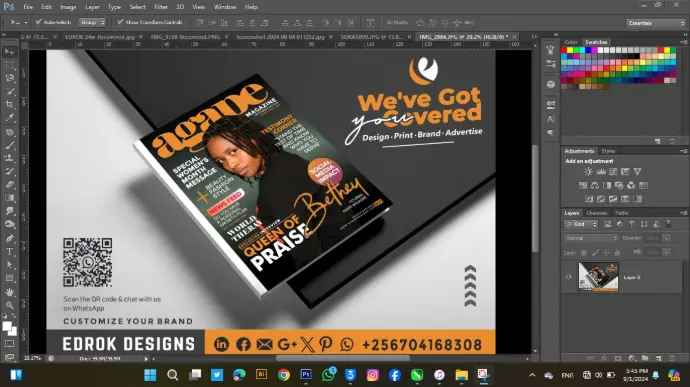This screenshot has width=690, height=387.
Task: Select the Zoom tool
Action: (x=9, y=305)
